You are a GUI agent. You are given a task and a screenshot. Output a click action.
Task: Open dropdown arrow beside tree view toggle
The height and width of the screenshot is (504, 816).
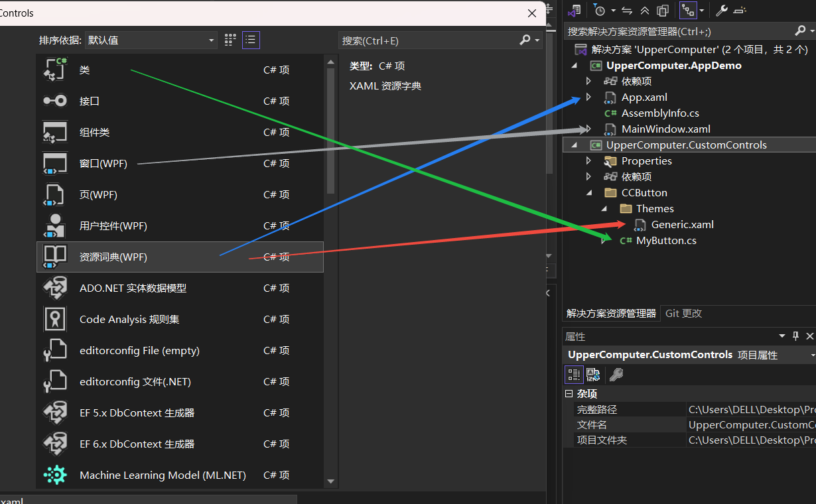(702, 11)
